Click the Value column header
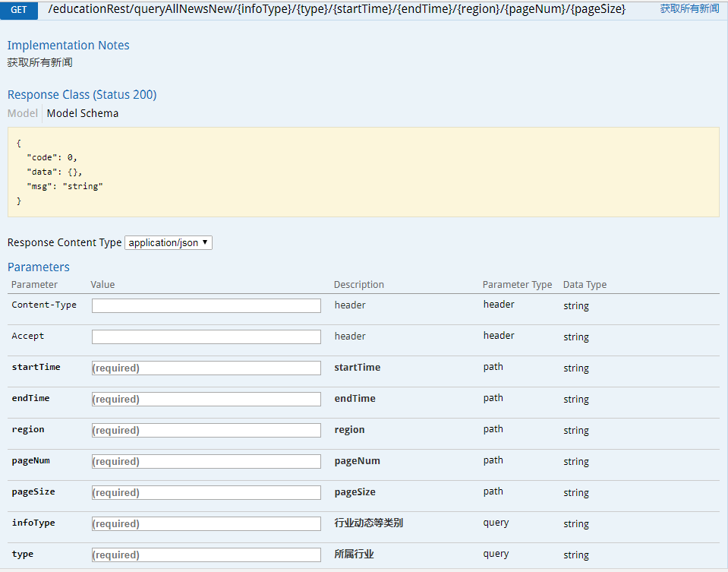 click(102, 284)
